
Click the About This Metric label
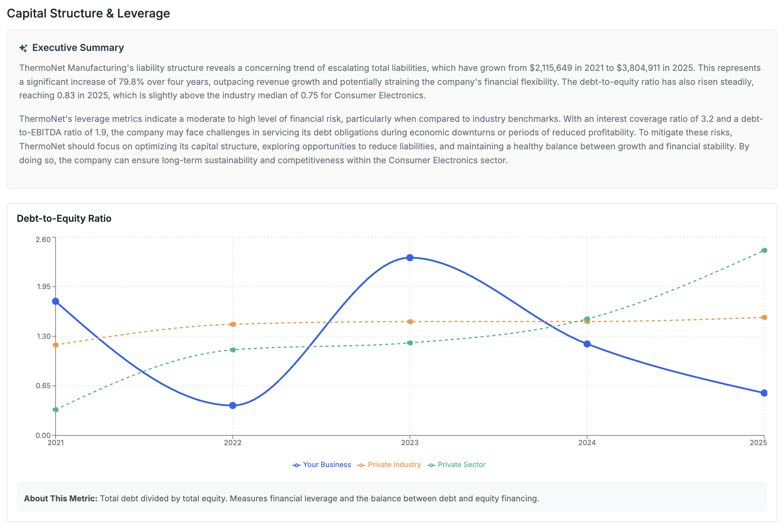point(60,498)
